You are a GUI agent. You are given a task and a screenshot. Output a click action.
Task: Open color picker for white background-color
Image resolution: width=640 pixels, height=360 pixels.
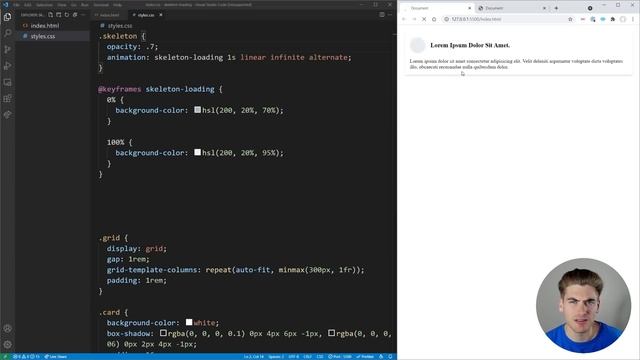pyautogui.click(x=189, y=322)
